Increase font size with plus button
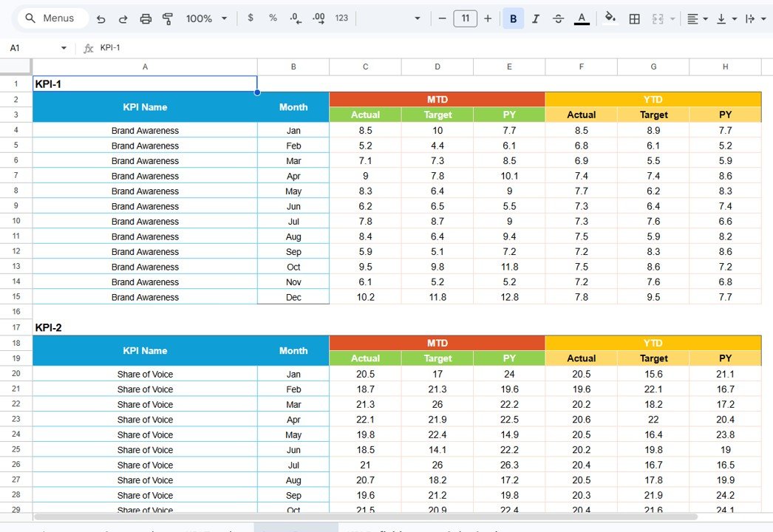Image resolution: width=773 pixels, height=532 pixels. [x=488, y=18]
